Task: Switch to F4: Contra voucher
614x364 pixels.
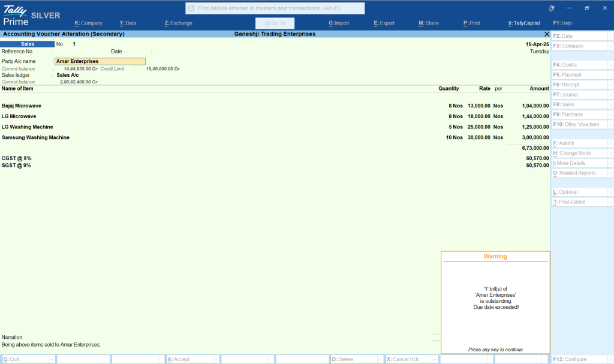Action: click(x=580, y=65)
